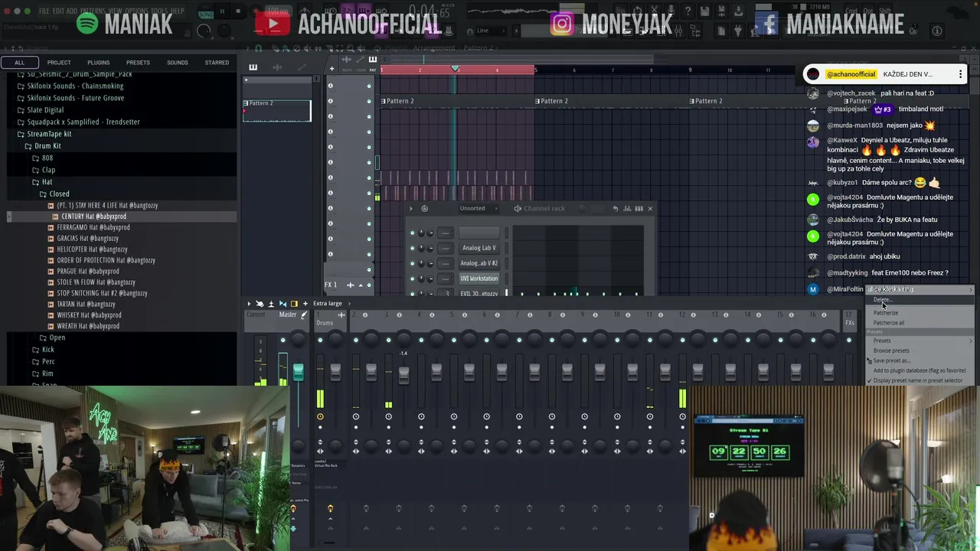
Task: Expand the Kick folder
Action: coord(47,350)
